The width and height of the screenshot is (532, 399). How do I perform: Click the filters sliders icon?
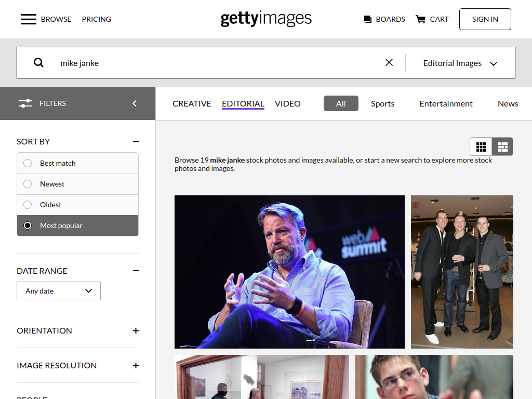pos(25,103)
